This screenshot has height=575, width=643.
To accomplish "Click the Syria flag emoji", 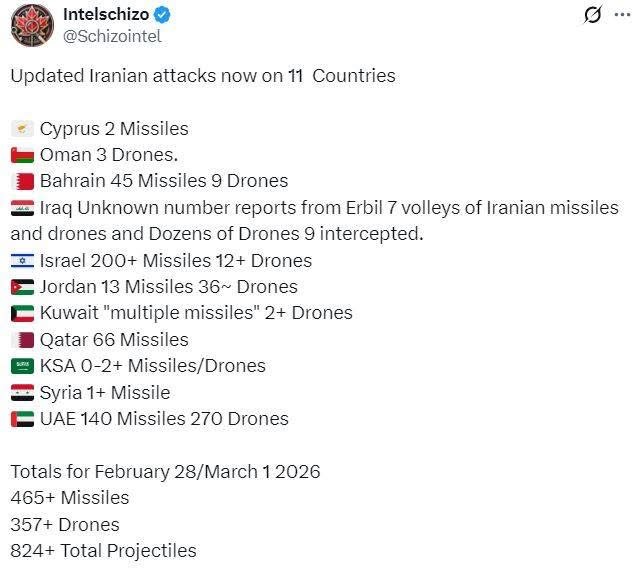I will tap(22, 393).
